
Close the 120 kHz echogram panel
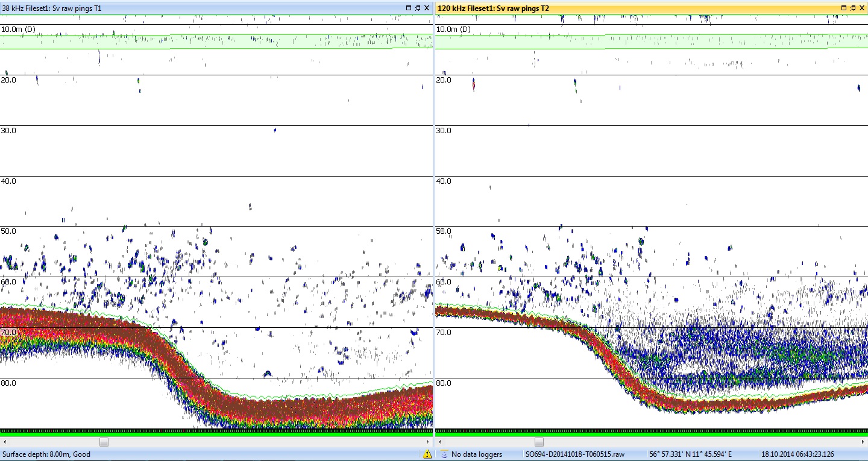point(861,8)
